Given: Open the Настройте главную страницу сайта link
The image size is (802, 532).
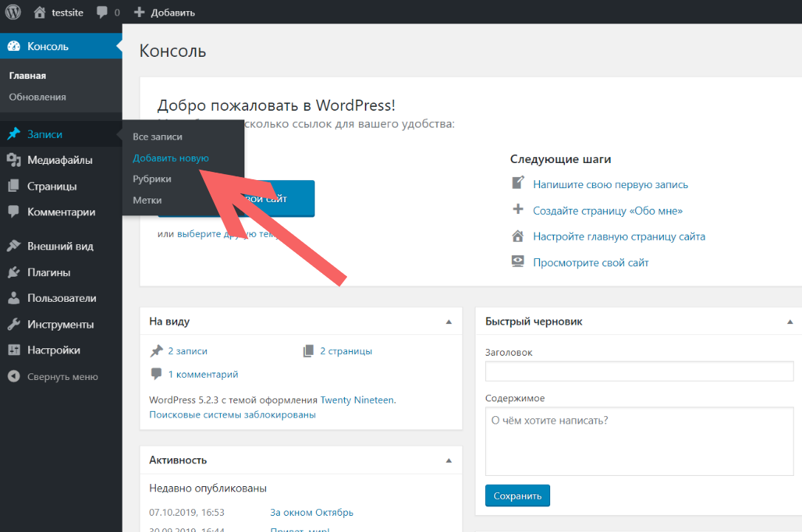Looking at the screenshot, I should pyautogui.click(x=619, y=237).
